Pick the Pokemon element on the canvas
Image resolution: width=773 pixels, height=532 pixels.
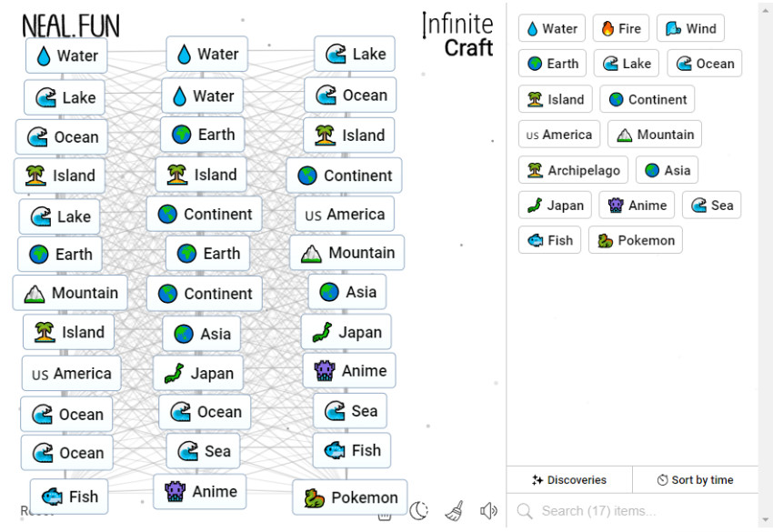[350, 497]
